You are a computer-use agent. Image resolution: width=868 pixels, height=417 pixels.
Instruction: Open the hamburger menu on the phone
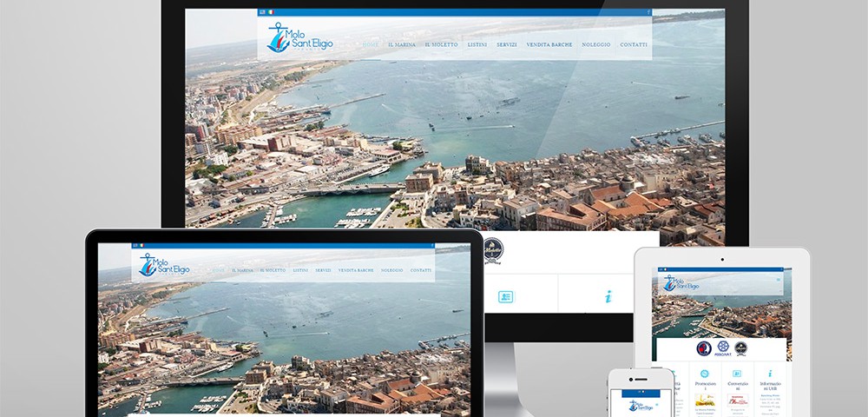tap(656, 404)
